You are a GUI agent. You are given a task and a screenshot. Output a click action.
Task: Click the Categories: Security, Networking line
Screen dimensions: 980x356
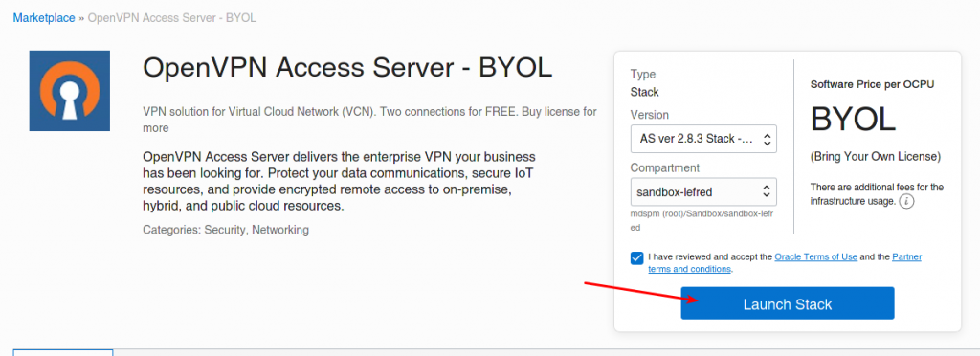pyautogui.click(x=226, y=230)
